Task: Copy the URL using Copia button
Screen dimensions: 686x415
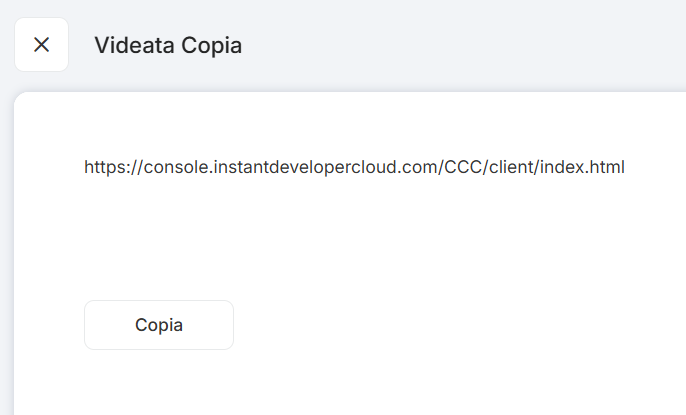Action: (x=159, y=325)
